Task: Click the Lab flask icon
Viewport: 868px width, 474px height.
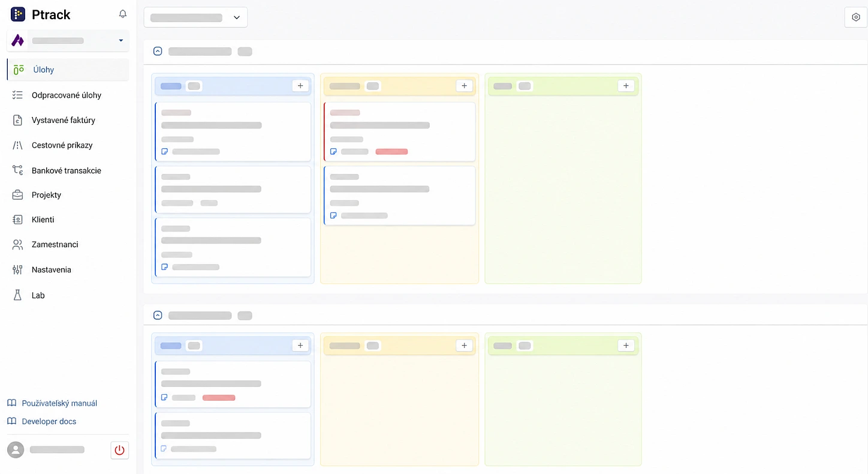Action: click(17, 295)
